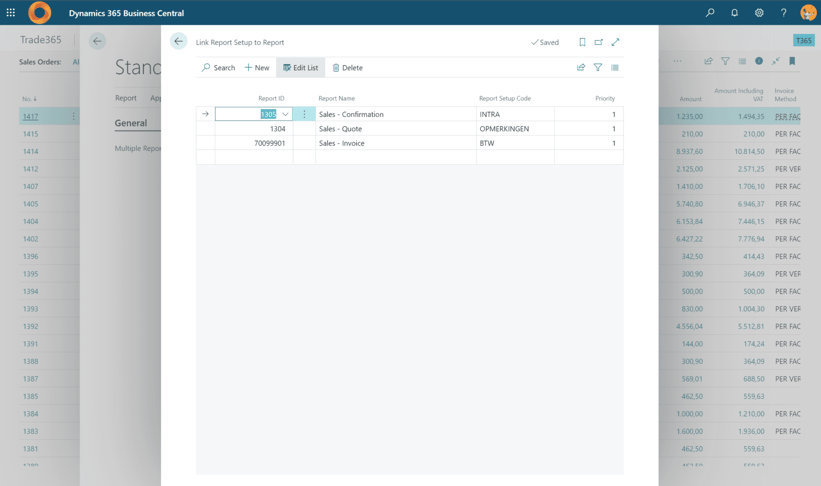
Task: Show more options for row 1305
Action: click(x=304, y=114)
